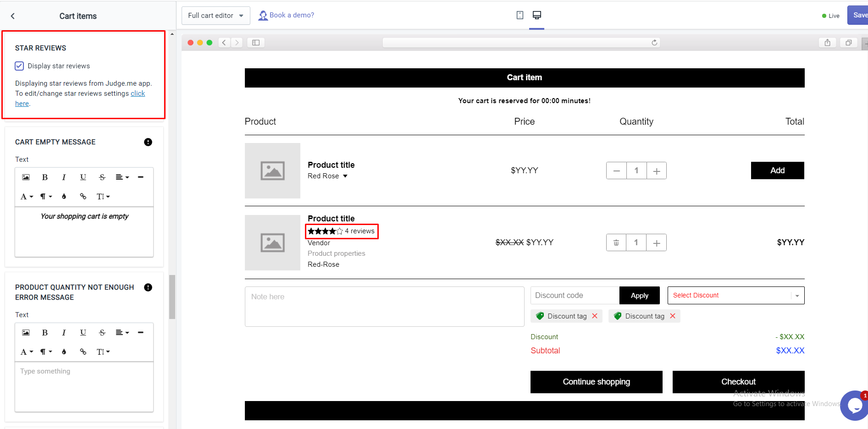Click the left panel vertical scrollbar
Image resolution: width=868 pixels, height=429 pixels.
click(172, 297)
